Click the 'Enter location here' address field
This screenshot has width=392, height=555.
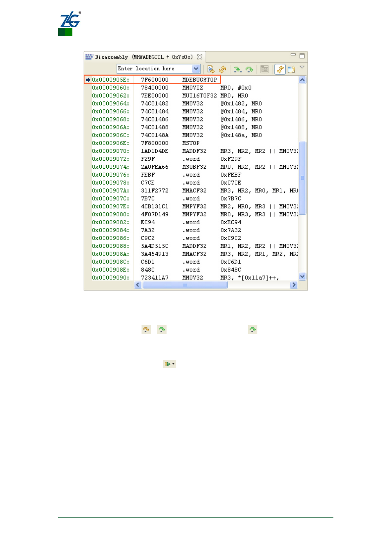point(155,69)
